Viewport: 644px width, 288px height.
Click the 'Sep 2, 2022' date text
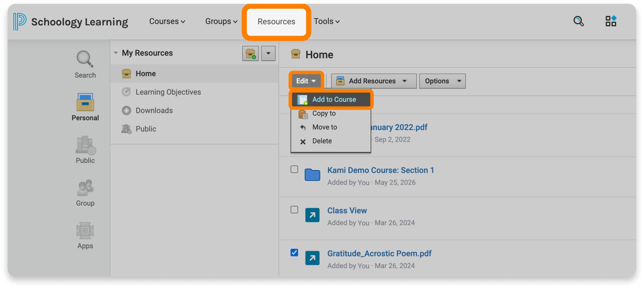pos(392,139)
